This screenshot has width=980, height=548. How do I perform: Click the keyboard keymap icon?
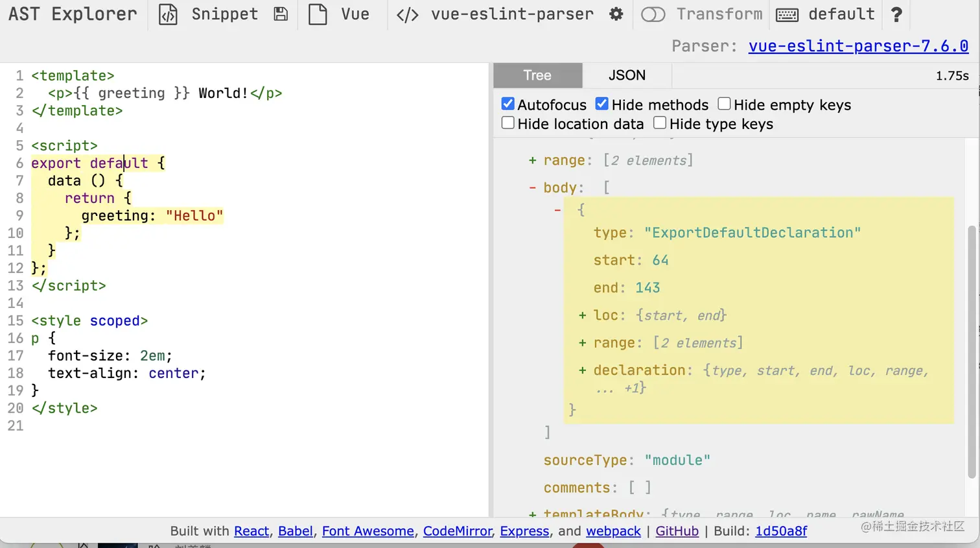pos(787,15)
